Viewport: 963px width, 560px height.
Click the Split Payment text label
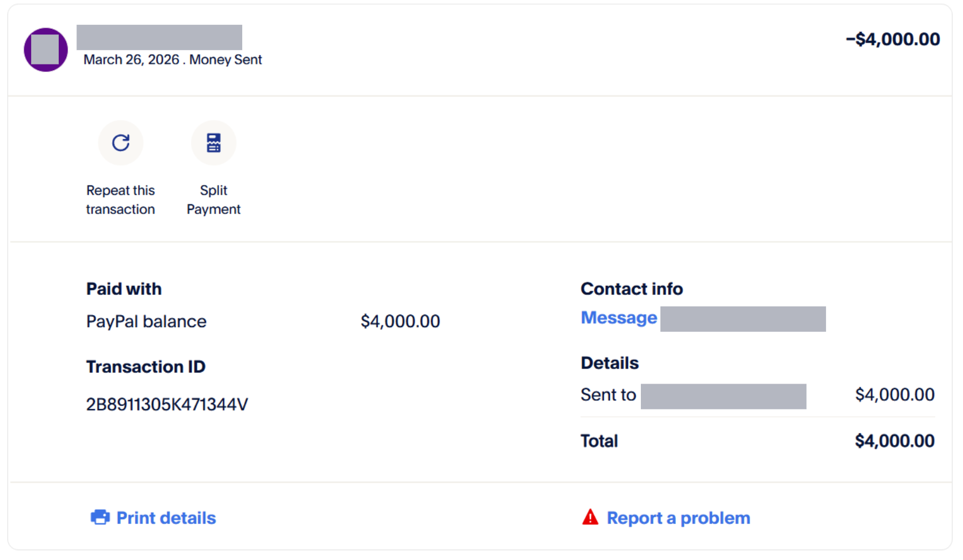pos(213,200)
